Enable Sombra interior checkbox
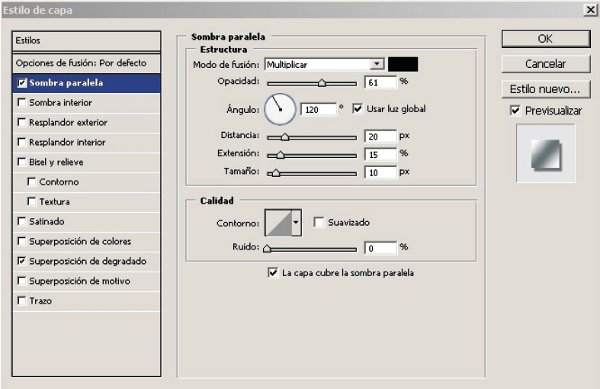Image resolution: width=600 pixels, height=389 pixels. [x=22, y=103]
